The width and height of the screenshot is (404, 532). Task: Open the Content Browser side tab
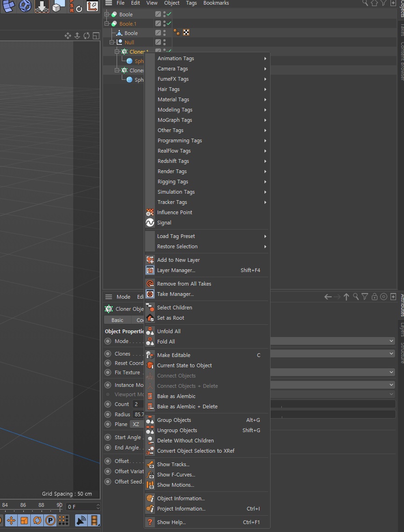pos(401,61)
